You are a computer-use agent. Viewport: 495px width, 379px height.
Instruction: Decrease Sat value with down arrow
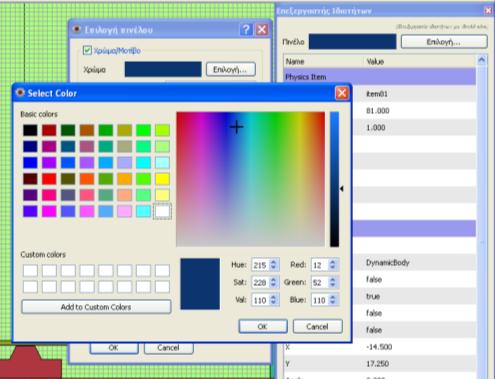273,285
